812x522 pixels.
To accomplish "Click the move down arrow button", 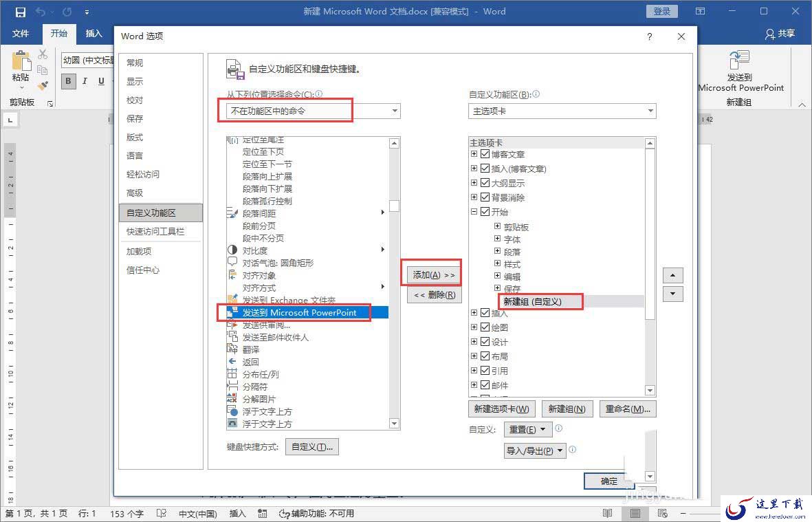I will (672, 294).
